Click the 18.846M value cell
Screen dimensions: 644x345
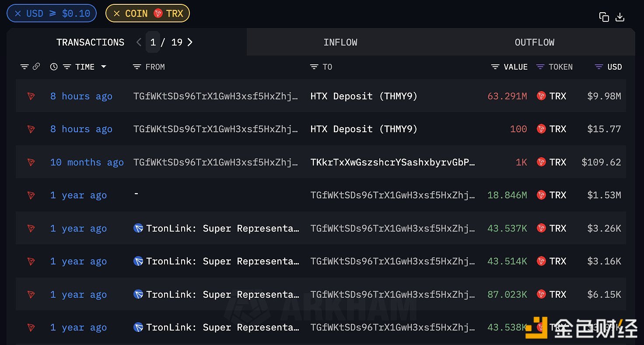click(x=507, y=195)
